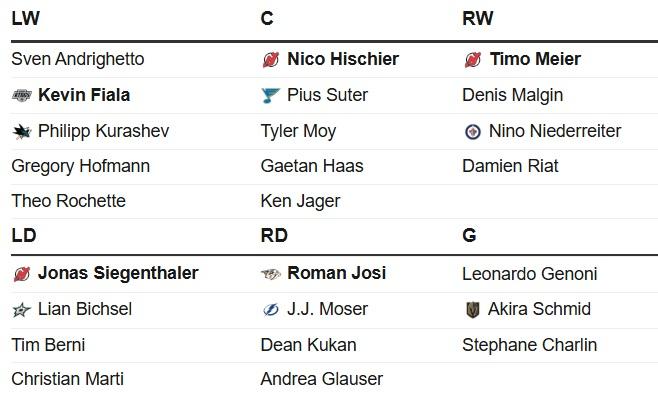Click the Devils logo beside Nico Hischier
Image resolution: width=658 pixels, height=405 pixels.
pyautogui.click(x=271, y=60)
